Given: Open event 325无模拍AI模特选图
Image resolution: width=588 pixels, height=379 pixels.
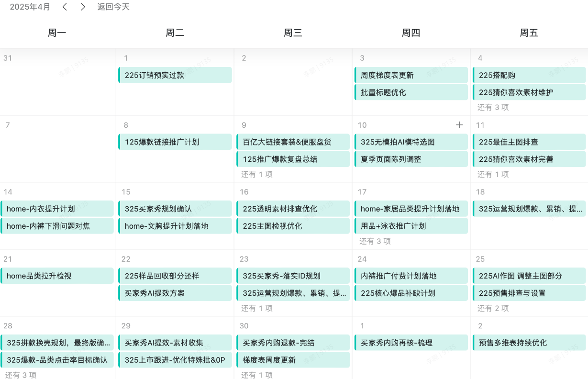Looking at the screenshot, I should [411, 142].
